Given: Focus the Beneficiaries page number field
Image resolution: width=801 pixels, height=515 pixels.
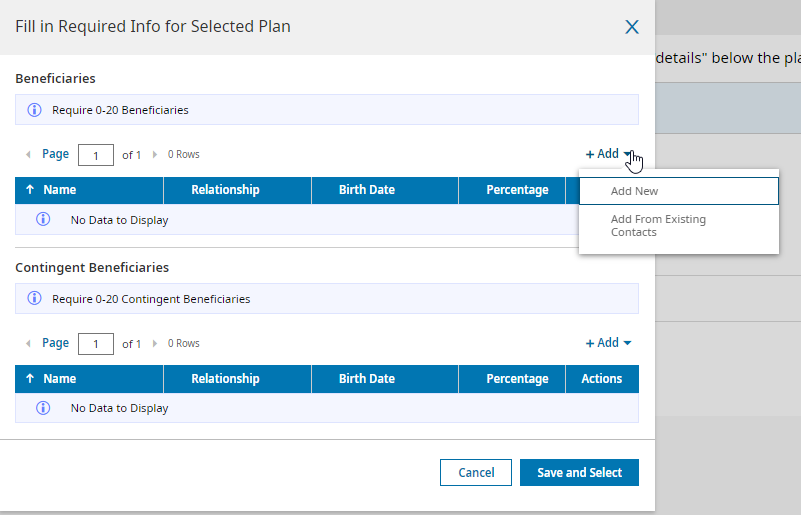Looking at the screenshot, I should tap(96, 155).
